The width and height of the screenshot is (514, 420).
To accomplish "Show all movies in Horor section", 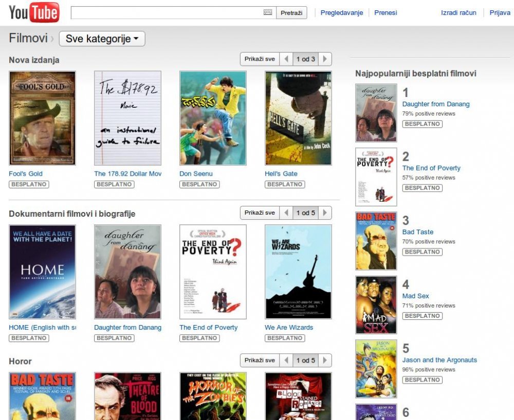I will click(x=260, y=360).
